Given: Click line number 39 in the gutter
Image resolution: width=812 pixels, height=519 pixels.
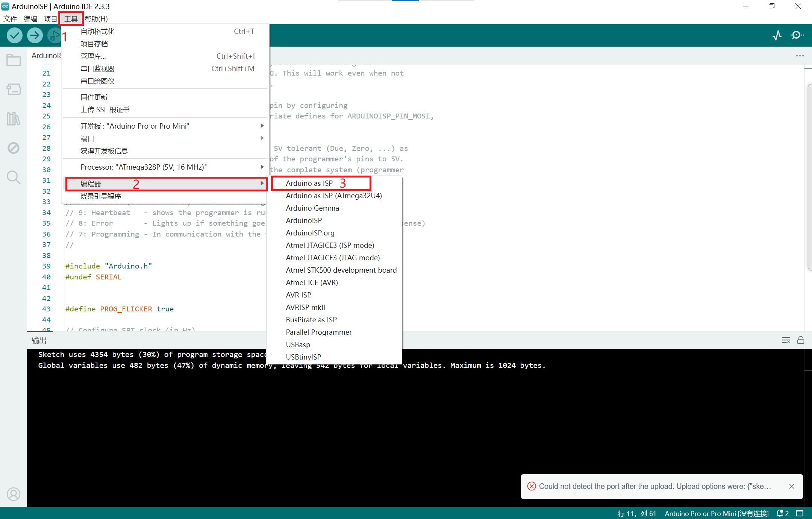Looking at the screenshot, I should (x=46, y=266).
